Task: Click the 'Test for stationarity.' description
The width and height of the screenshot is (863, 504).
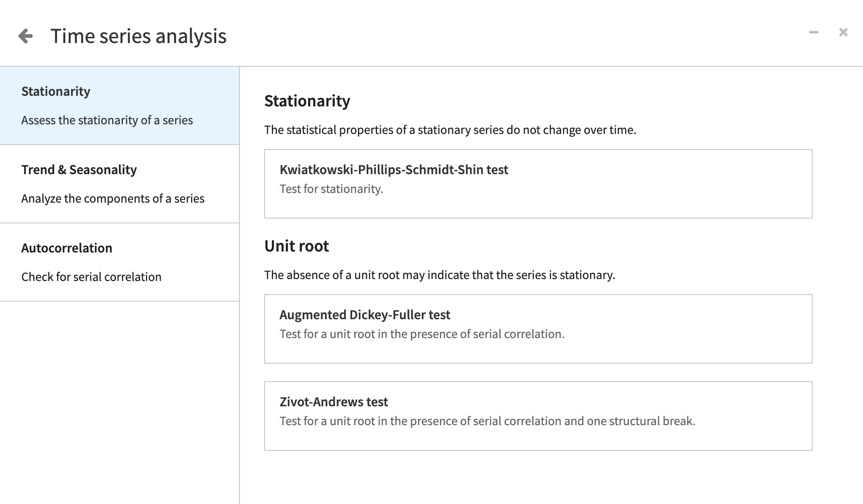Action: click(331, 189)
